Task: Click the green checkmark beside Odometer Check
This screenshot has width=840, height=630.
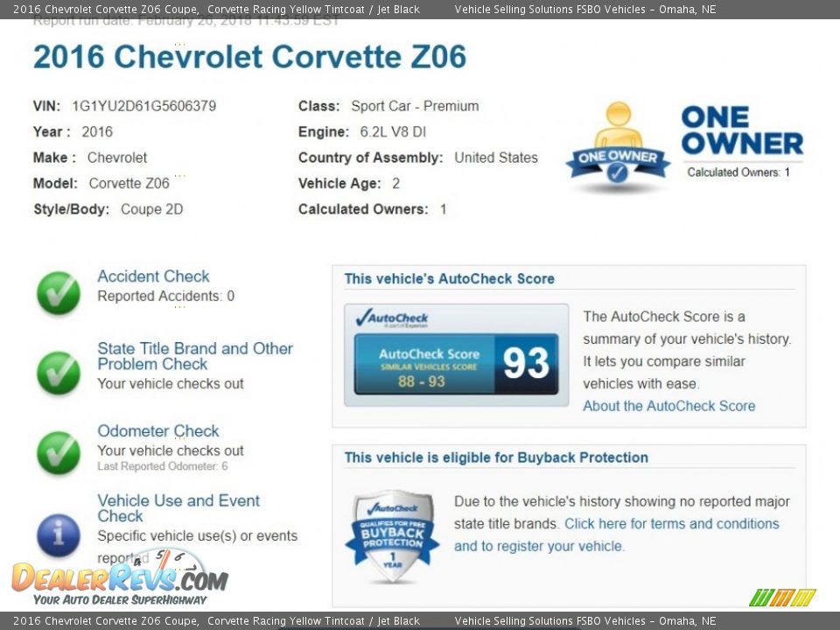Action: (59, 452)
